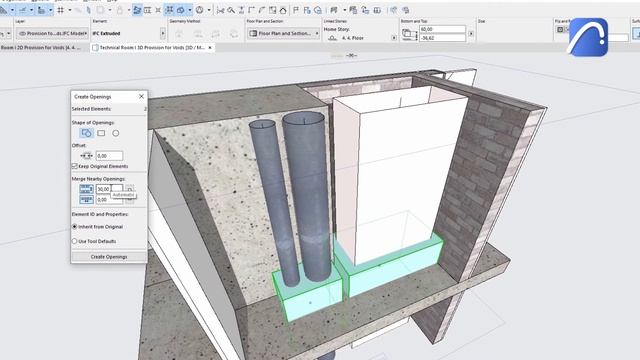This screenshot has height=360, width=640.
Task: Click the dimension lines toolbar icon
Action: click(x=148, y=10)
